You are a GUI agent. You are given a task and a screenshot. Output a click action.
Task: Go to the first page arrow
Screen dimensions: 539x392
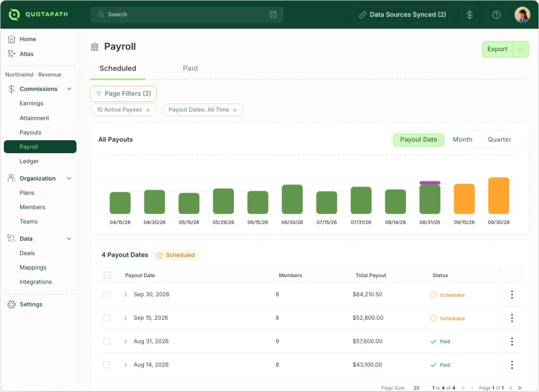click(463, 388)
